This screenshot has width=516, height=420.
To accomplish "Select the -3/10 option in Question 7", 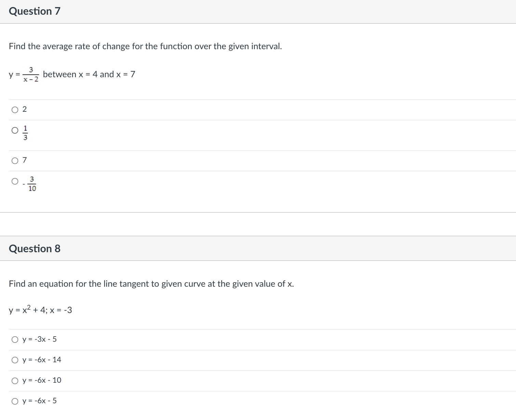I will 15,181.
